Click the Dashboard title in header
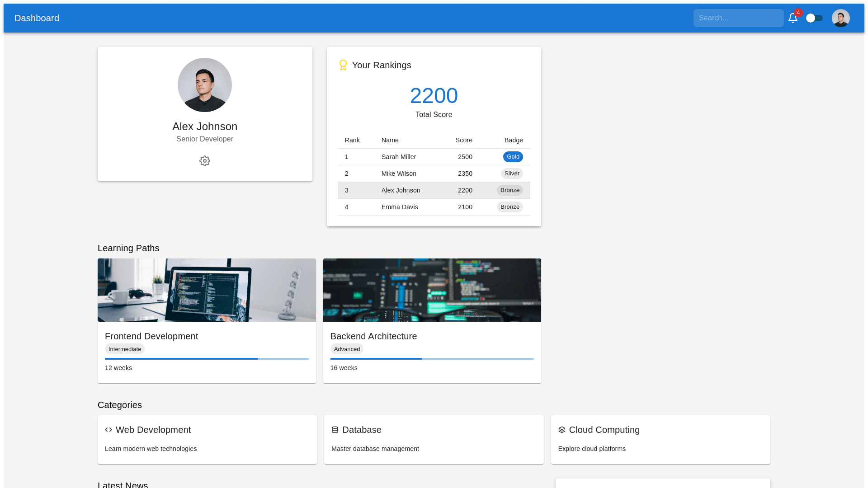 coord(37,18)
